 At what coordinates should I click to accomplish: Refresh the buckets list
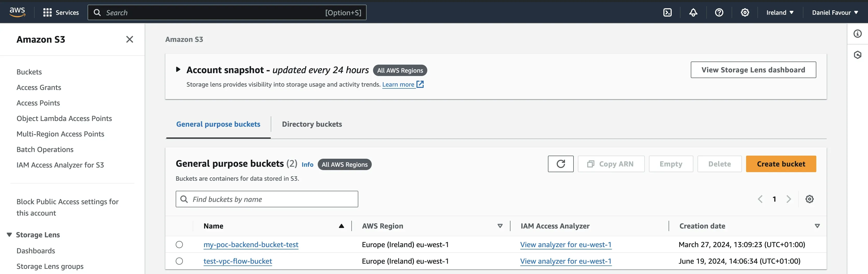pyautogui.click(x=560, y=164)
